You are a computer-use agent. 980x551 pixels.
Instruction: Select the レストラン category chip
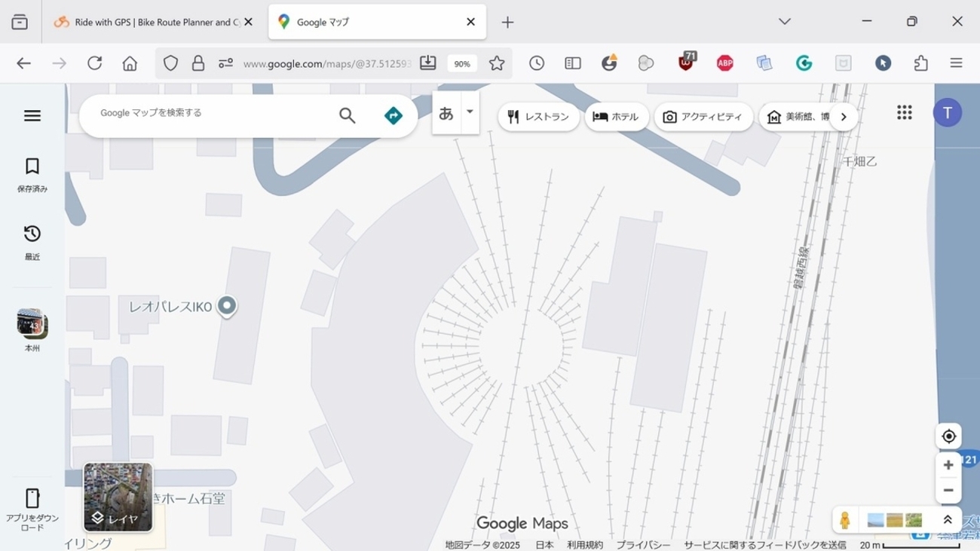[x=539, y=117]
